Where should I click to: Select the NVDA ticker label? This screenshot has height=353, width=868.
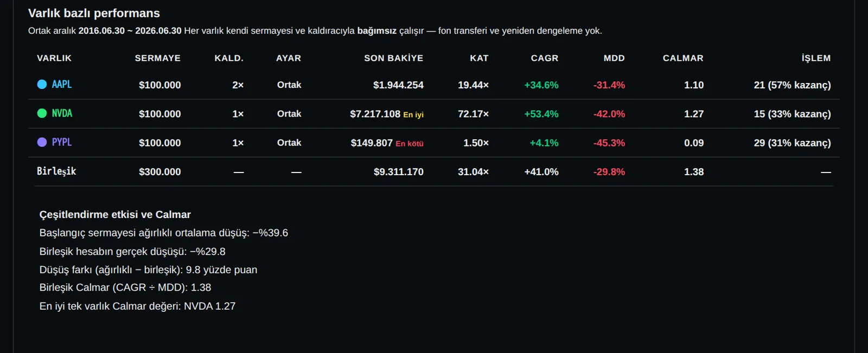tap(62, 113)
